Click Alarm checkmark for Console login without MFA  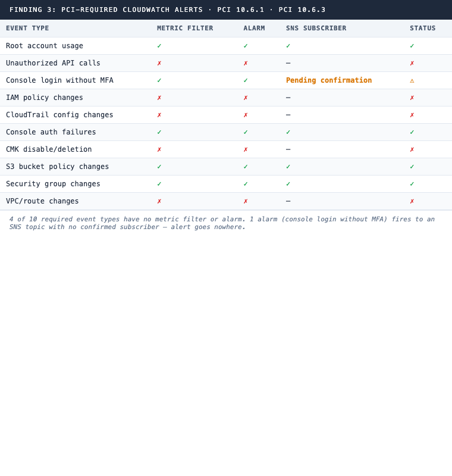click(246, 80)
